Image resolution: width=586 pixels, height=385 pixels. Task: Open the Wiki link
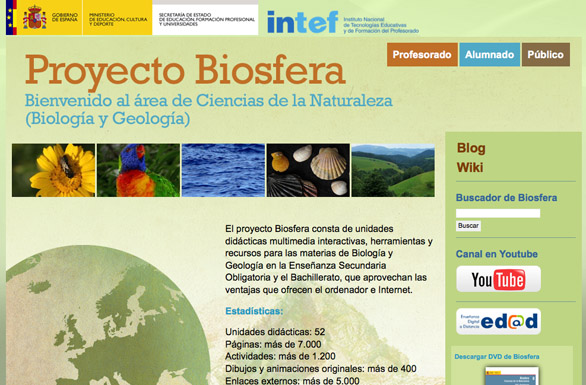click(x=470, y=167)
